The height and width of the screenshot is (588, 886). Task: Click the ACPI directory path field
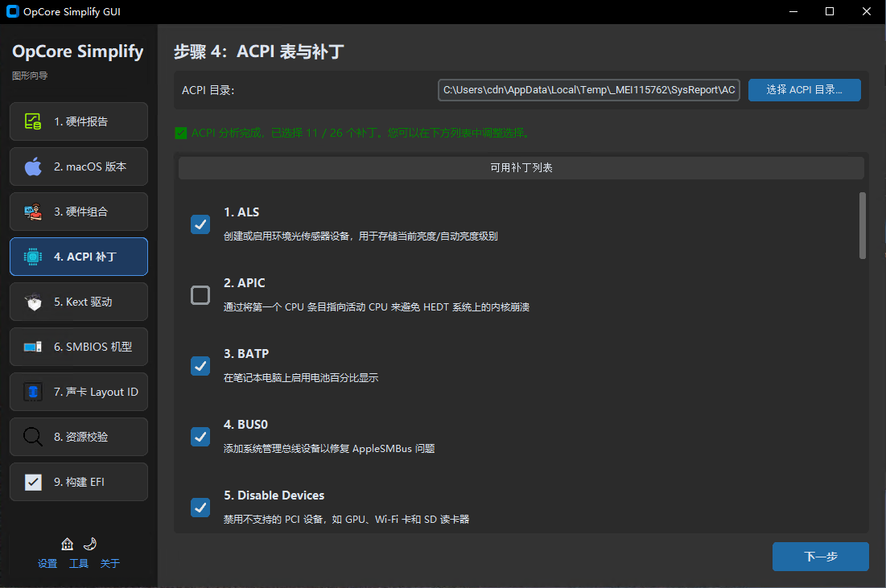589,90
